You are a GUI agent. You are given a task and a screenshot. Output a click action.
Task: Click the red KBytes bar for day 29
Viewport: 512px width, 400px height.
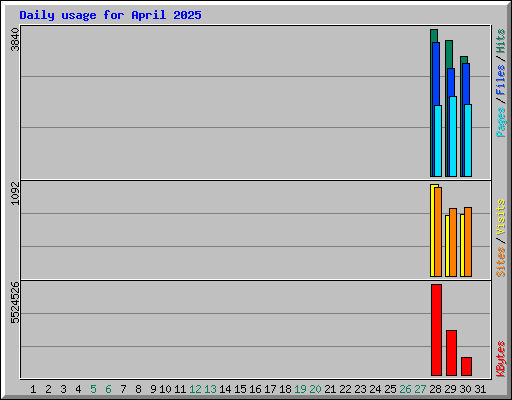click(451, 353)
